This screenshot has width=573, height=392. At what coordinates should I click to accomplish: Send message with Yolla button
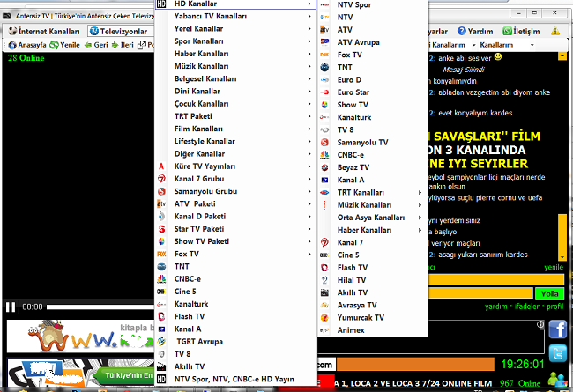549,293
